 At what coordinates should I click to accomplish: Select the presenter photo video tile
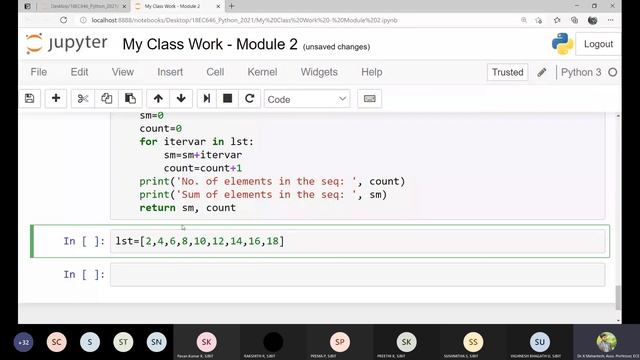(606, 342)
